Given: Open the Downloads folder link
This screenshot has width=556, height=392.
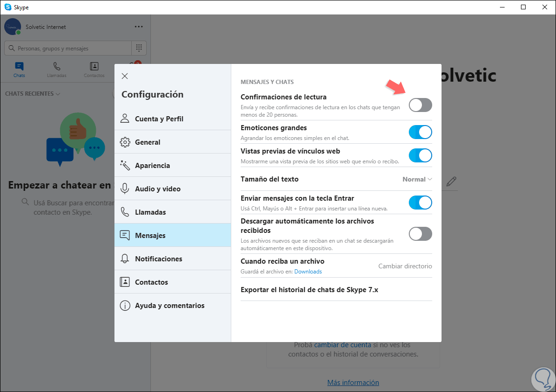Looking at the screenshot, I should [308, 272].
